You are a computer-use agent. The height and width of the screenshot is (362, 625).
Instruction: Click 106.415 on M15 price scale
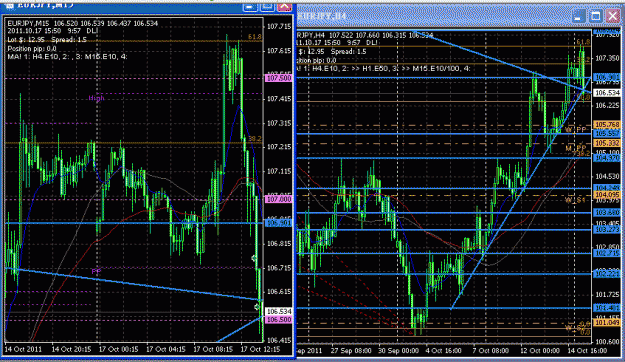point(279,340)
